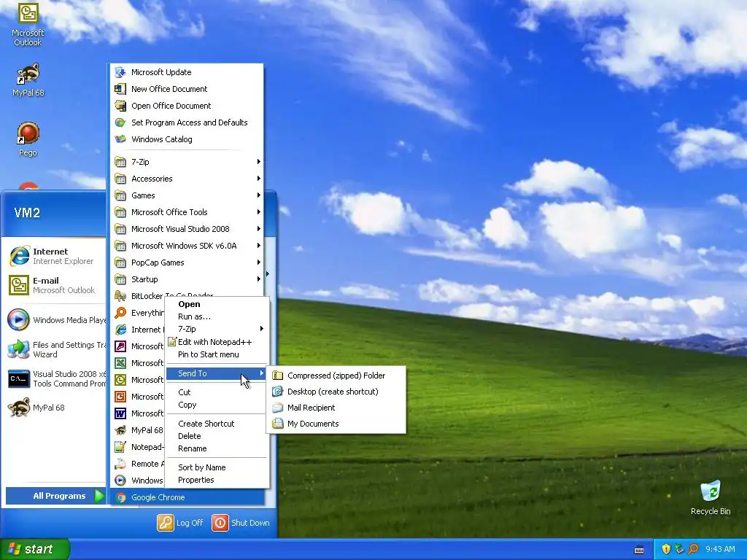Expand the Accessories submenu

tap(187, 179)
